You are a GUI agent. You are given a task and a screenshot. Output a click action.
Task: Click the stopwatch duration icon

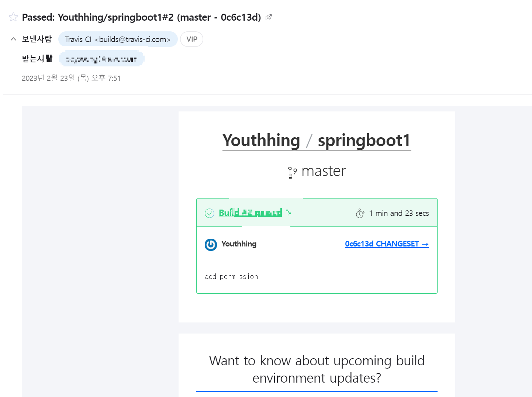coord(360,213)
